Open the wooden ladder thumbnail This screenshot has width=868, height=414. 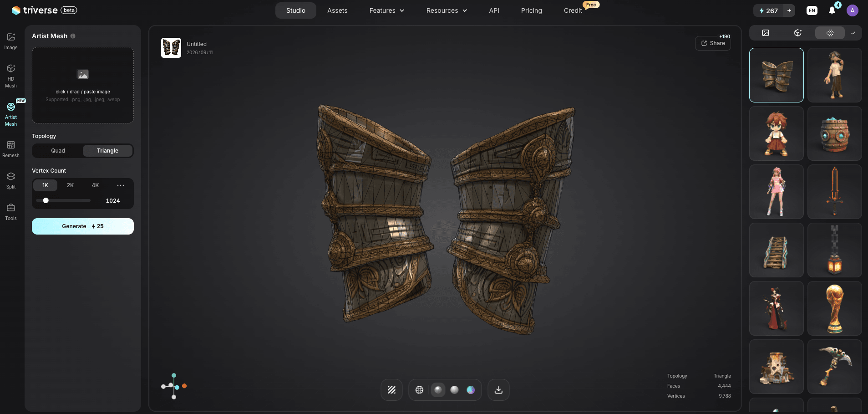(777, 250)
